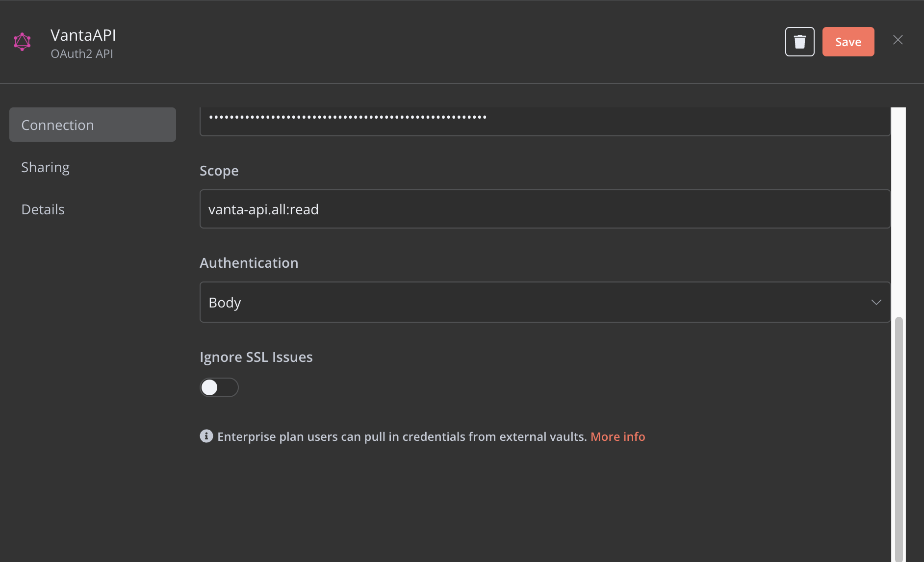Switch to the Connection tab
This screenshot has width=924, height=562.
coord(93,125)
